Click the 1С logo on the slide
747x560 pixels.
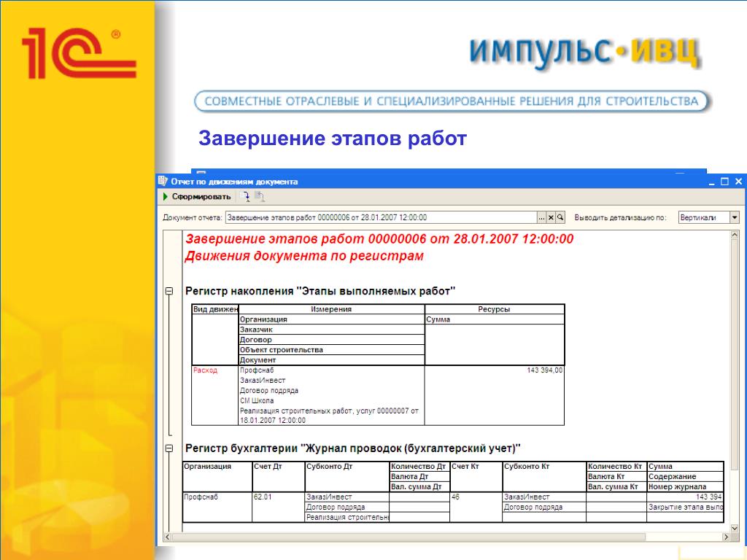[79, 53]
